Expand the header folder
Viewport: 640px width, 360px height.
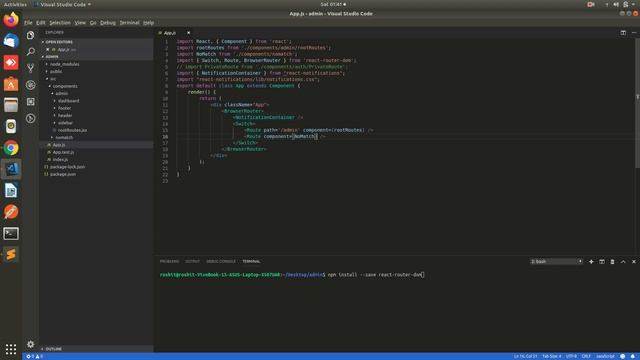point(64,116)
